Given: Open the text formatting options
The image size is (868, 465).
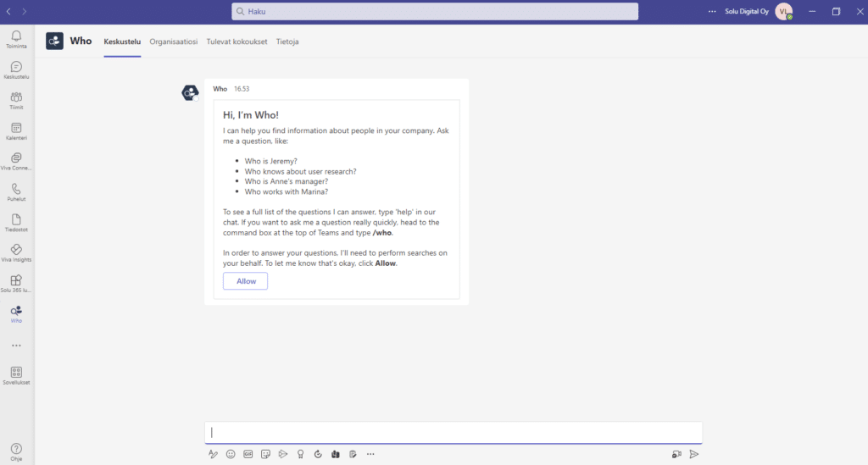Looking at the screenshot, I should tap(214, 454).
